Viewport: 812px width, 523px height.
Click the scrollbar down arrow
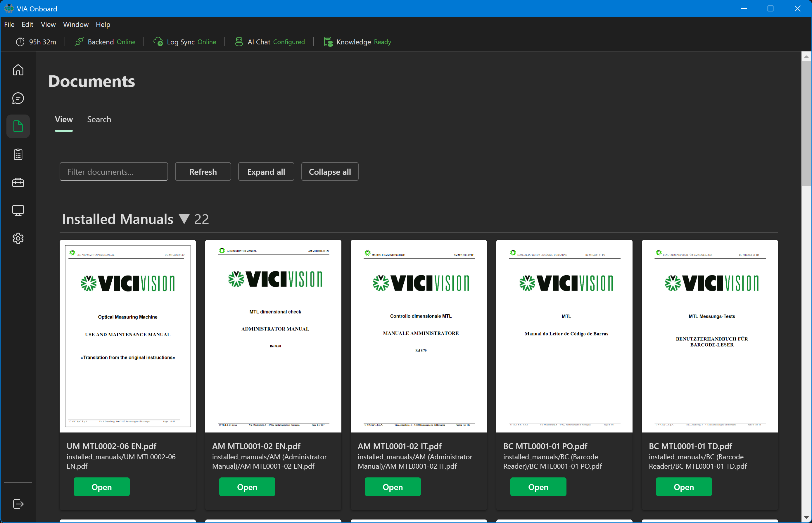pos(806,517)
